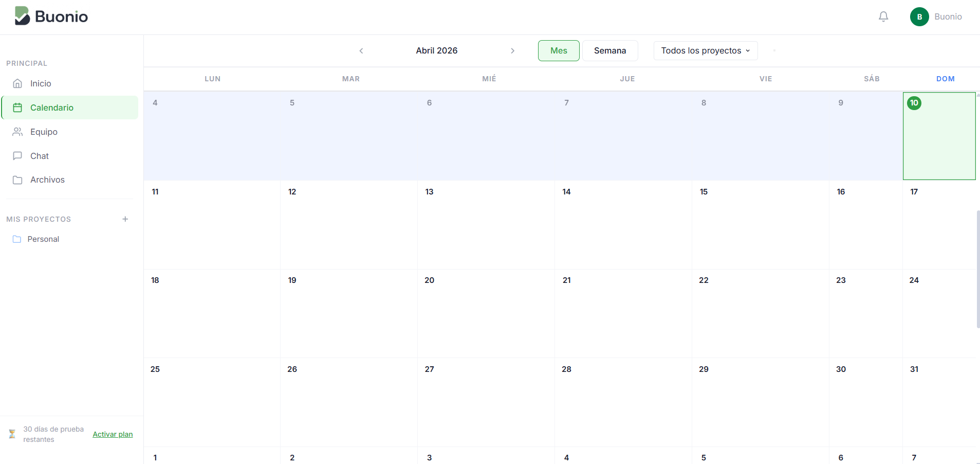Go to previous month arrow
The image size is (980, 464).
coord(361,50)
